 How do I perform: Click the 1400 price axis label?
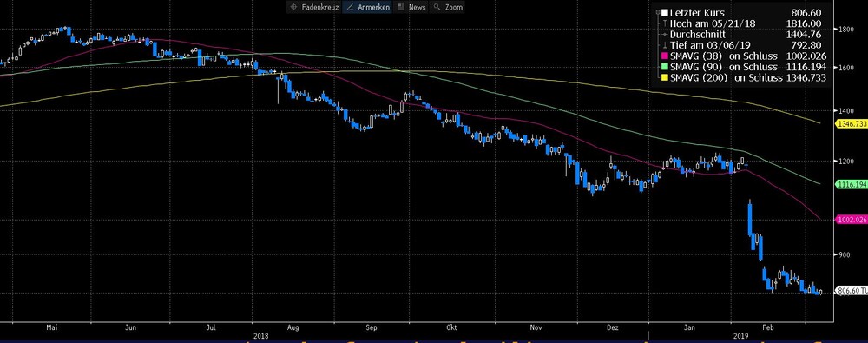click(846, 110)
